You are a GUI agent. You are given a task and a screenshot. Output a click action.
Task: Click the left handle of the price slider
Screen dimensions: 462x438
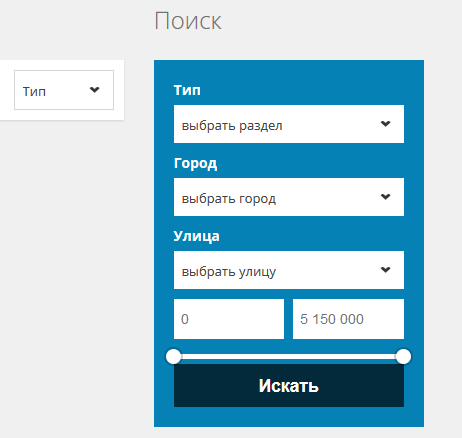coord(174,357)
